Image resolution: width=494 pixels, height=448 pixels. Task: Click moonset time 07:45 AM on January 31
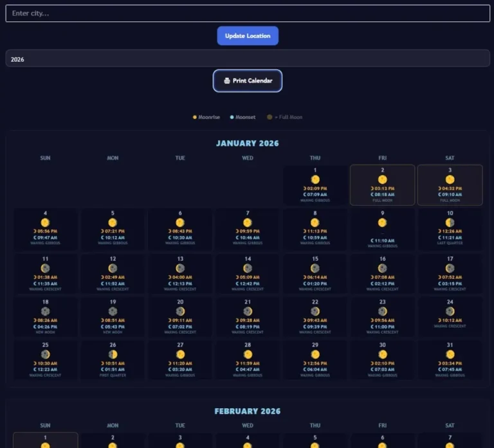[x=450, y=370]
